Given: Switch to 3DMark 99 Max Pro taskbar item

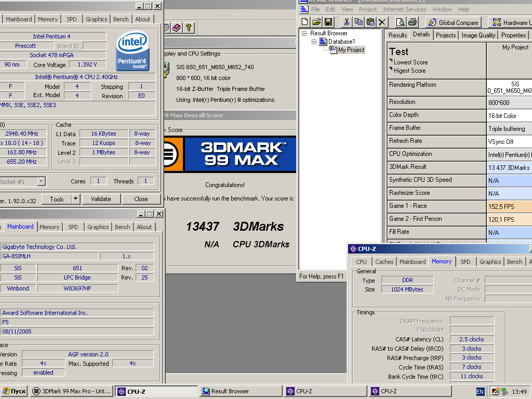Looking at the screenshot, I should [x=72, y=391].
